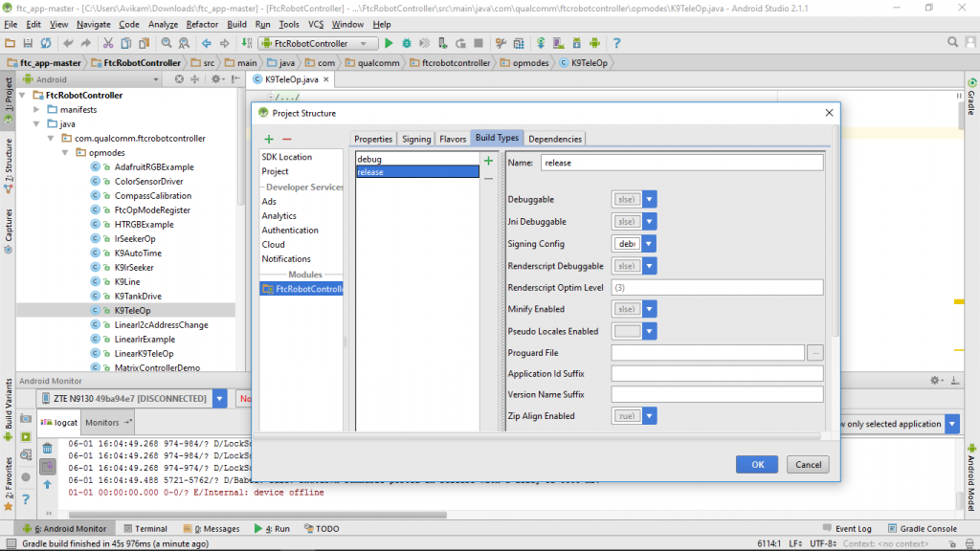Click the Cut scissors icon
980x551 pixels.
click(x=107, y=42)
